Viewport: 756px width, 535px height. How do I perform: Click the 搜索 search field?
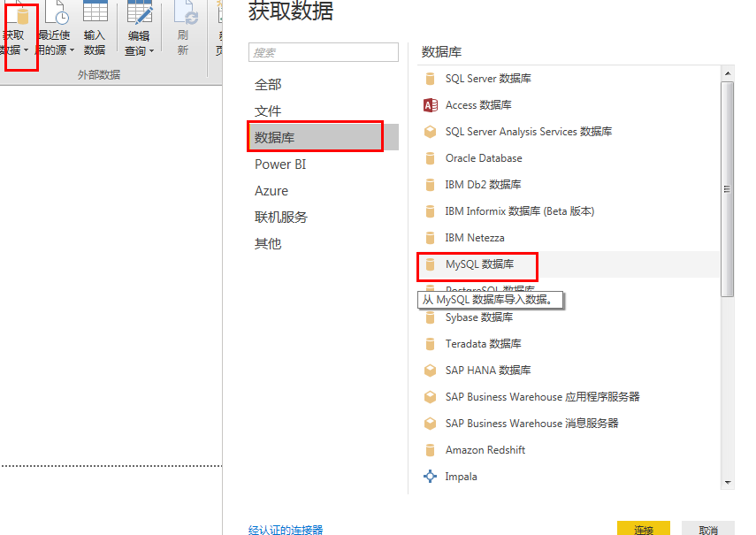[324, 52]
